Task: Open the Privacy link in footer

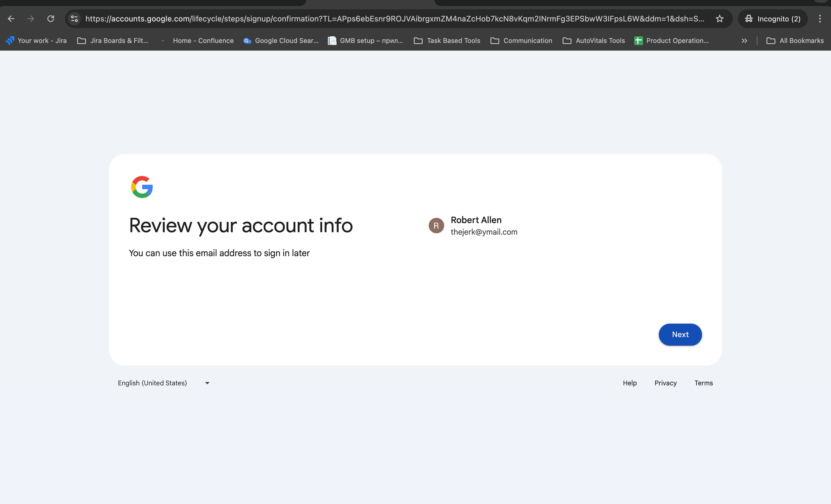Action: pyautogui.click(x=665, y=383)
